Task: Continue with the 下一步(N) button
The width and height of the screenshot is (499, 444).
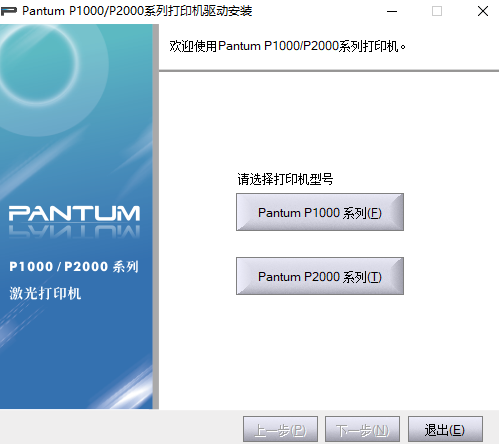Action: pyautogui.click(x=362, y=429)
